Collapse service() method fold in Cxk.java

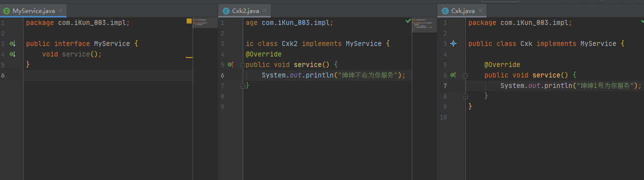click(x=465, y=75)
